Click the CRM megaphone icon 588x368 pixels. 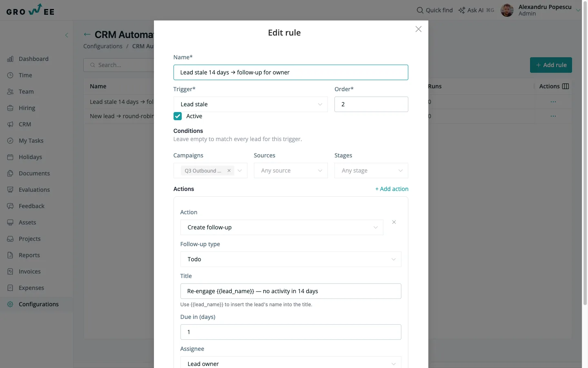point(10,124)
